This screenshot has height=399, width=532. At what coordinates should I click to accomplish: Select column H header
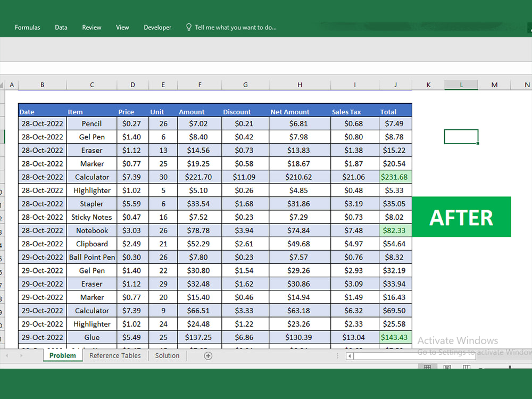(300, 85)
